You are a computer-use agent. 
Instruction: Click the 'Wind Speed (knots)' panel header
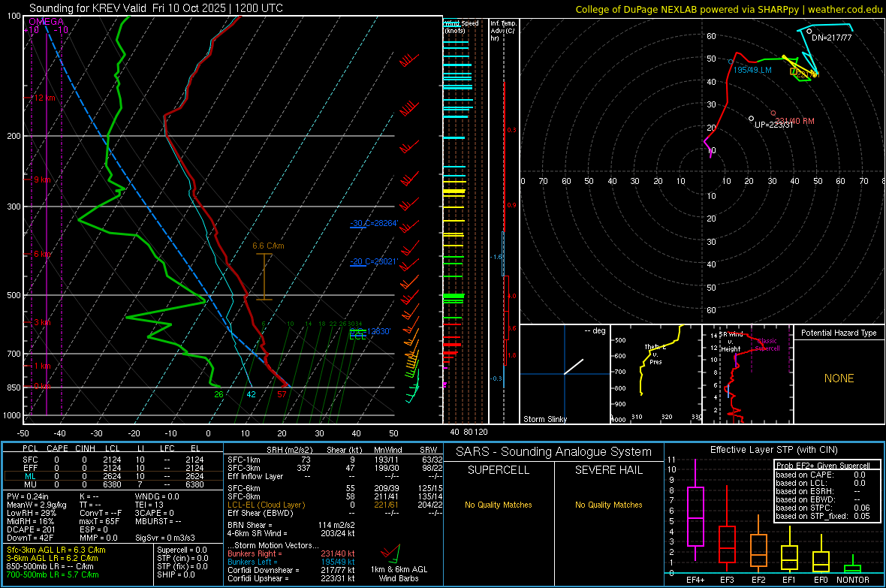click(x=462, y=26)
